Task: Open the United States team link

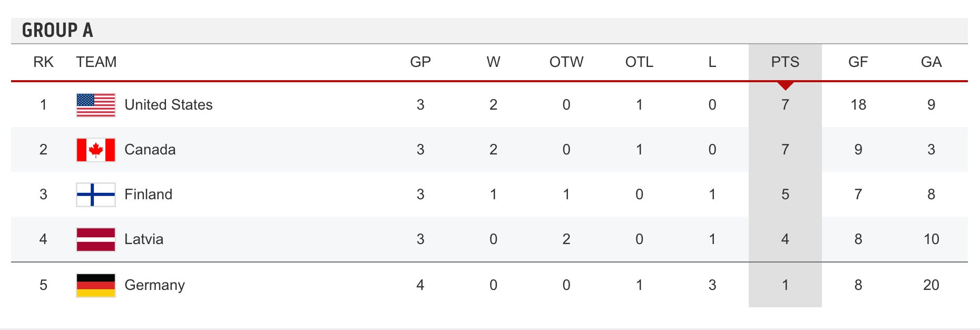Action: pyautogui.click(x=169, y=105)
